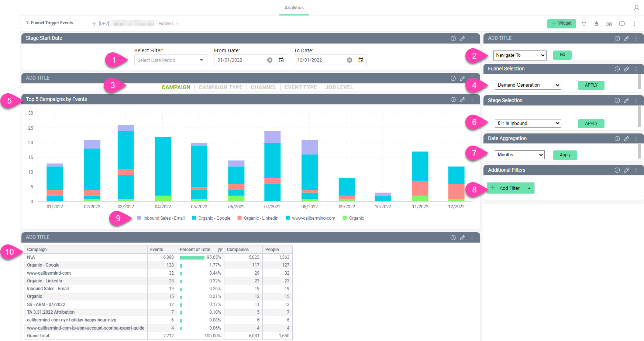Show info for Funnel Selection widget
This screenshot has width=644, height=341.
(617, 69)
